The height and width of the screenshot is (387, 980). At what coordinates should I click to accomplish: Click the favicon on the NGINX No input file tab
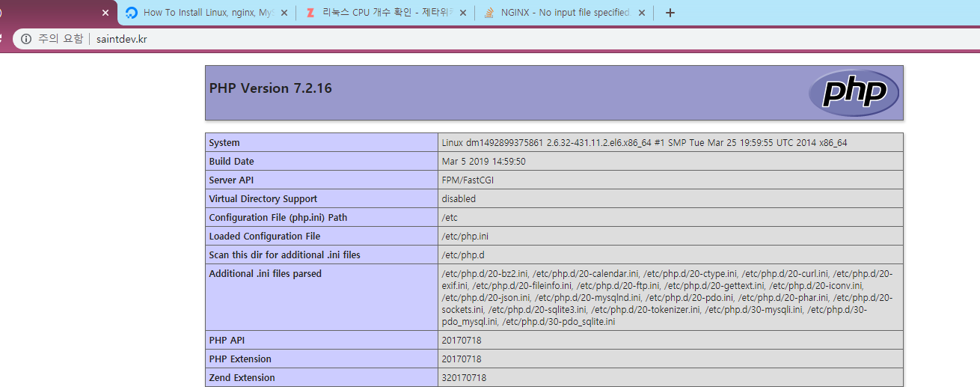(489, 13)
